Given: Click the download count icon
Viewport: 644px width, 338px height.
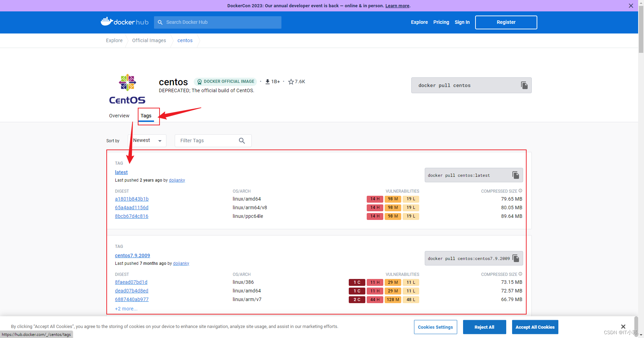Looking at the screenshot, I should point(267,81).
